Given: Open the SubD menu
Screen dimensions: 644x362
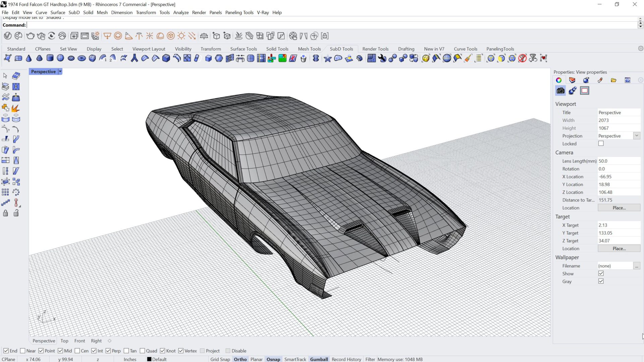Looking at the screenshot, I should click(73, 12).
